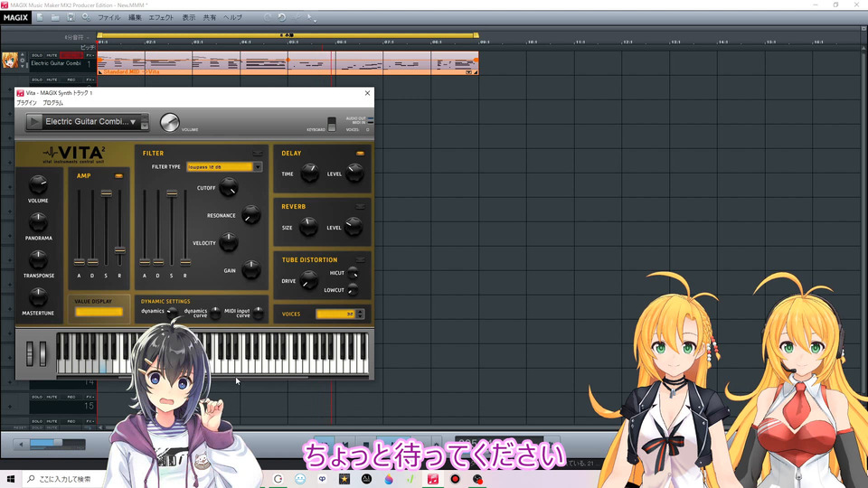Create a new project with the blank-page toolbar icon
This screenshot has width=868, height=488.
pos(40,18)
